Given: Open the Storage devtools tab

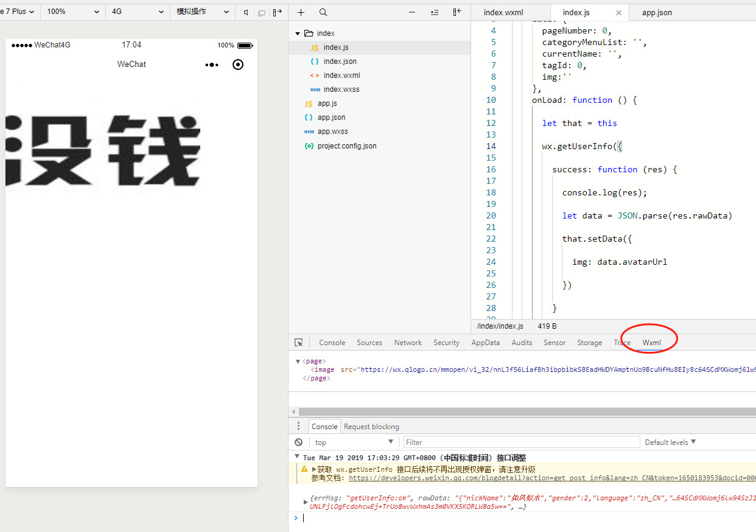Looking at the screenshot, I should pos(589,343).
